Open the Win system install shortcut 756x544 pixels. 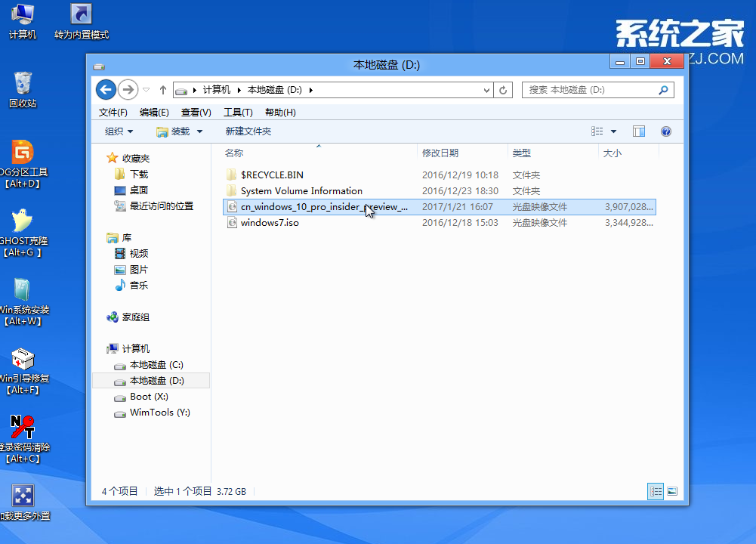(x=23, y=291)
